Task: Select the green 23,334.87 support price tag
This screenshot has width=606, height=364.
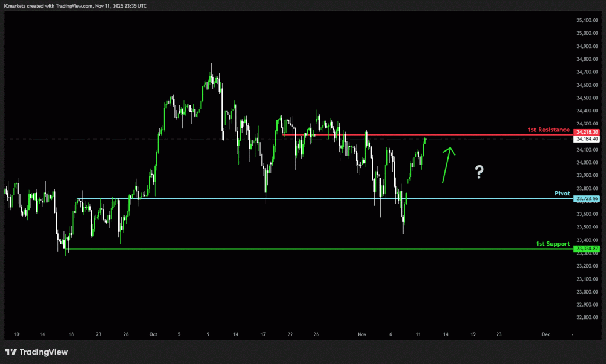Action: pyautogui.click(x=587, y=249)
